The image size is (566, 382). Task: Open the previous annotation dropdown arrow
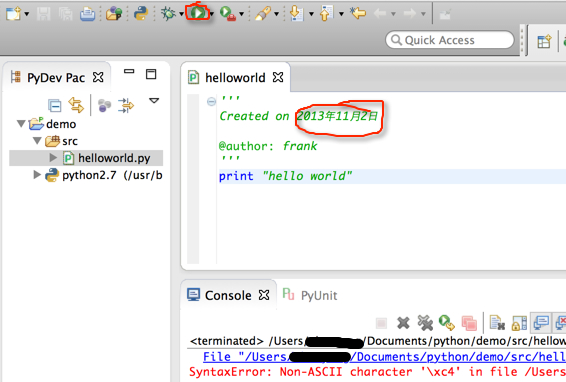click(341, 14)
